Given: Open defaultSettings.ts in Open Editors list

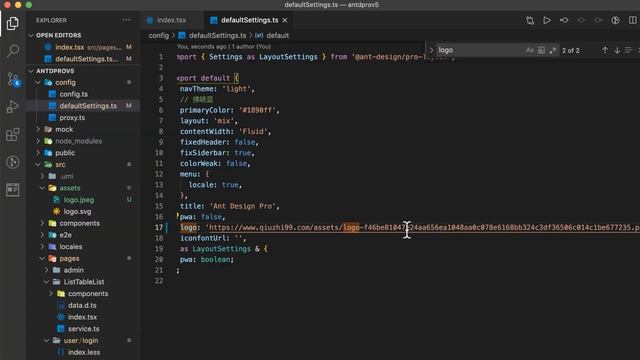Looking at the screenshot, I should [83, 59].
